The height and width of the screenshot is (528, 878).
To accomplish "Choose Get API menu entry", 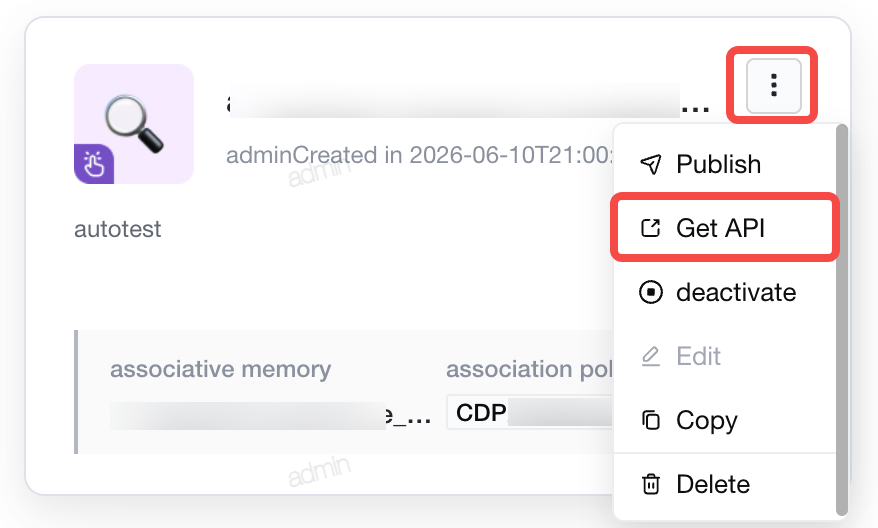I will (x=724, y=228).
